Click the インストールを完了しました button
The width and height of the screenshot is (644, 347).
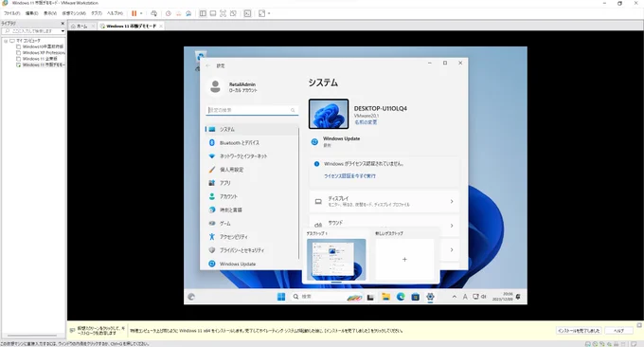pyautogui.click(x=580, y=331)
